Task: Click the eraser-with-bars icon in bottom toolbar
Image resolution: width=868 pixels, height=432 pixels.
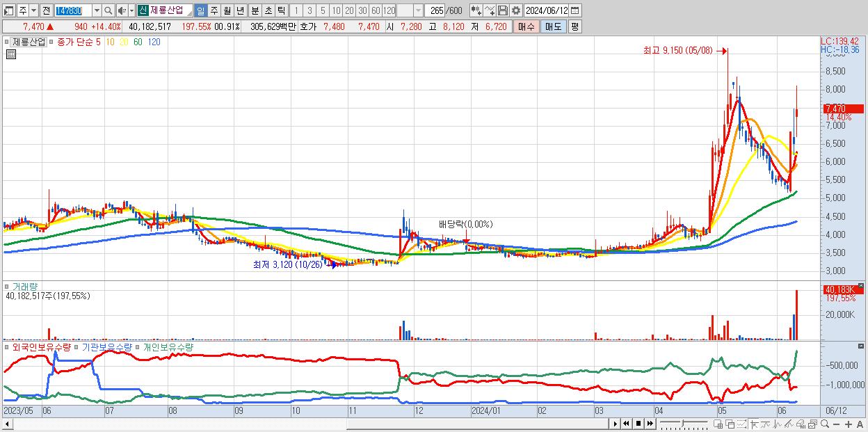Action: (801, 424)
